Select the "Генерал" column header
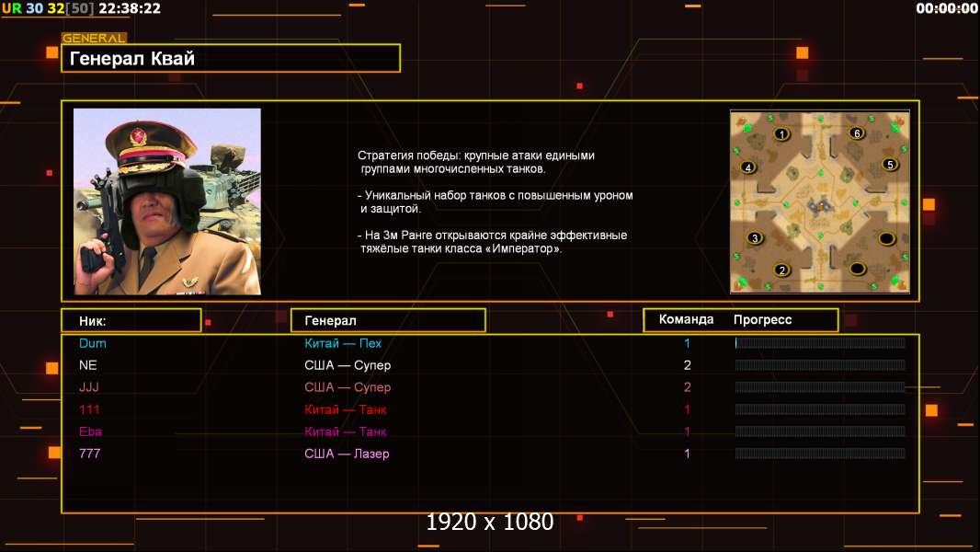 tap(388, 320)
